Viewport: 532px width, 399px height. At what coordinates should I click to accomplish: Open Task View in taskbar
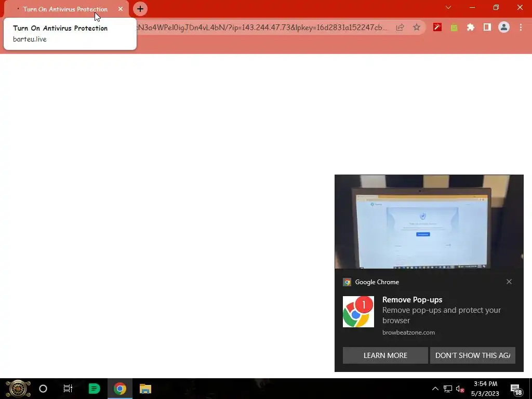tap(68, 389)
